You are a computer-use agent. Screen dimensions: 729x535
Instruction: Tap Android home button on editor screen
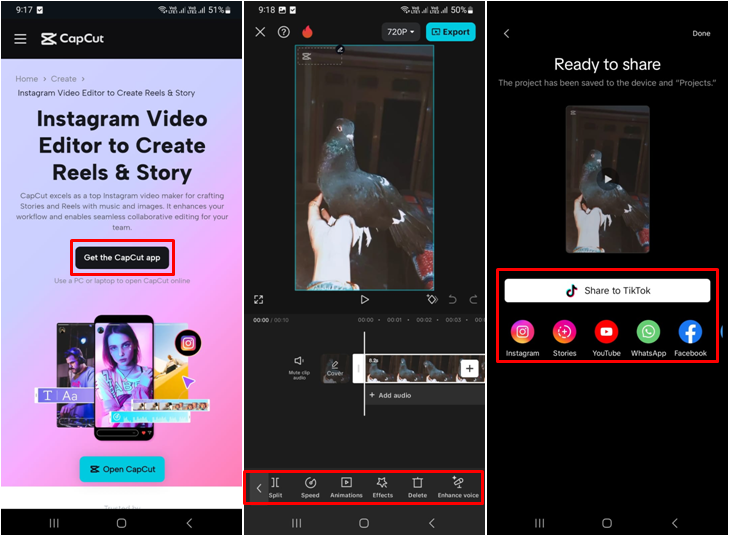point(364,523)
